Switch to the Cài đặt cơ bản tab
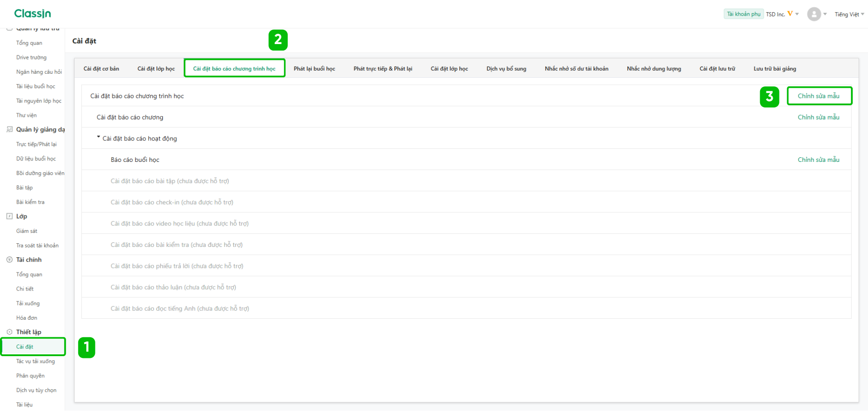Viewport: 868px width, 411px height. pyautogui.click(x=101, y=69)
